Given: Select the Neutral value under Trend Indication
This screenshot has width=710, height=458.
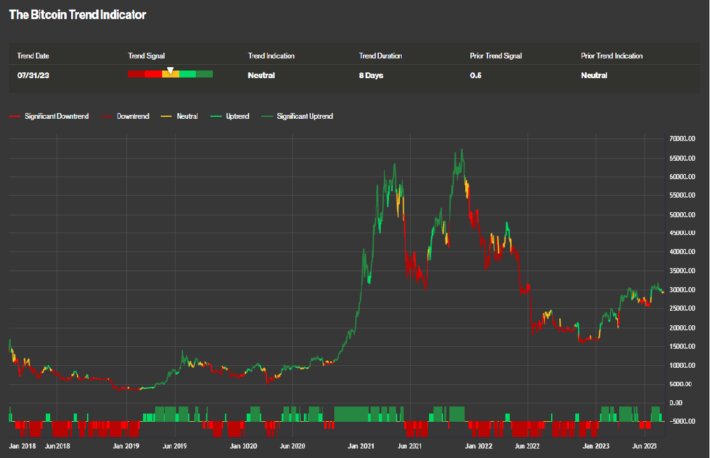Looking at the screenshot, I should click(x=261, y=75).
